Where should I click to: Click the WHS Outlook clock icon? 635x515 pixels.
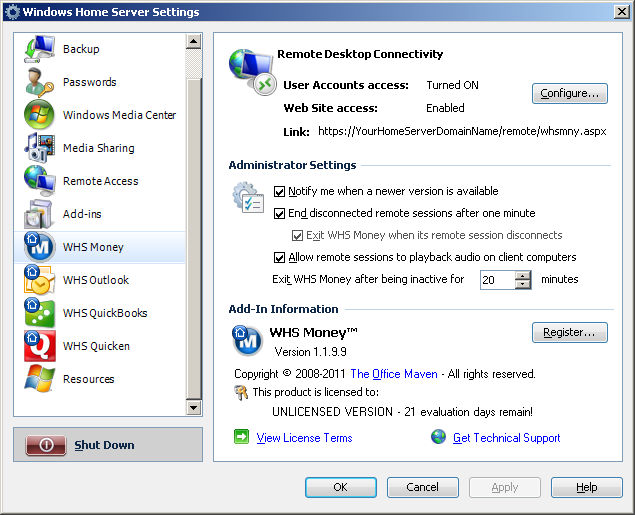pos(39,280)
